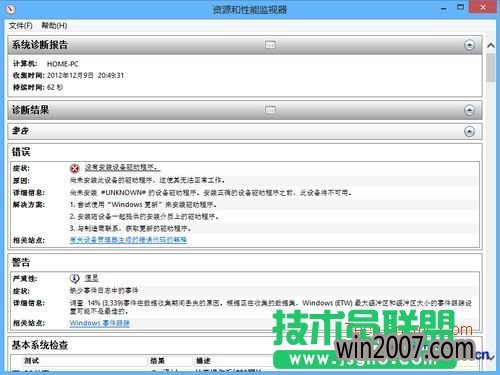Open the 信息 severity link
The image size is (500, 375).
[91, 278]
